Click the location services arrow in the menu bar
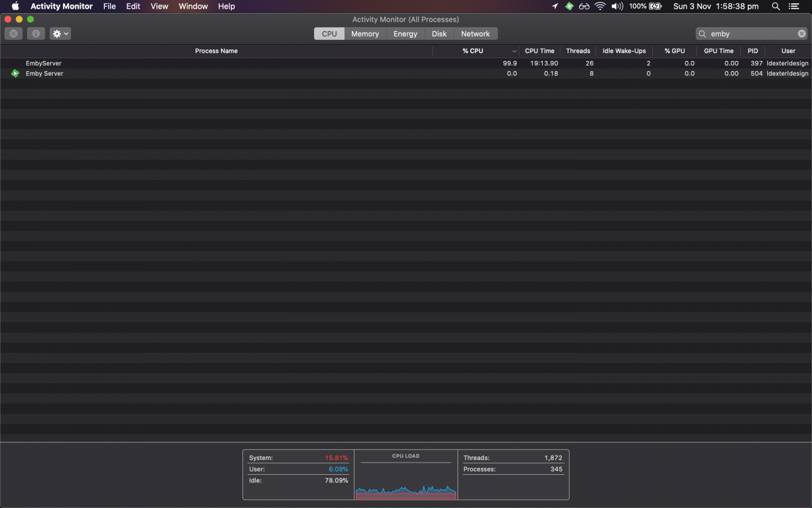The width and height of the screenshot is (812, 508). [555, 6]
